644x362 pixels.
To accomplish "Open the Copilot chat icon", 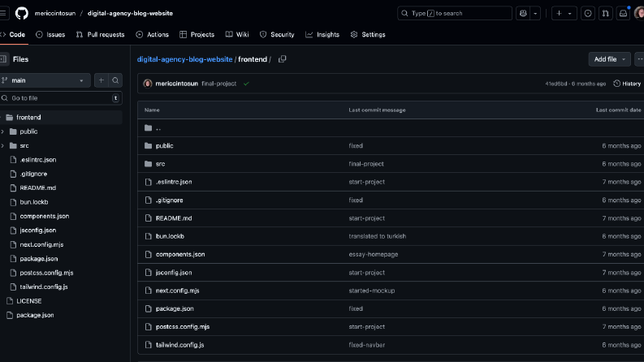I will 523,13.
